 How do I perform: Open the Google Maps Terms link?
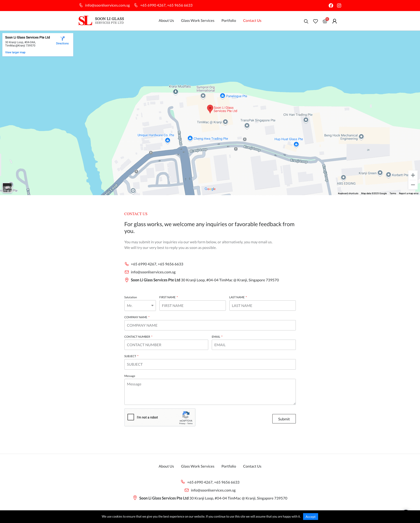coord(393,193)
